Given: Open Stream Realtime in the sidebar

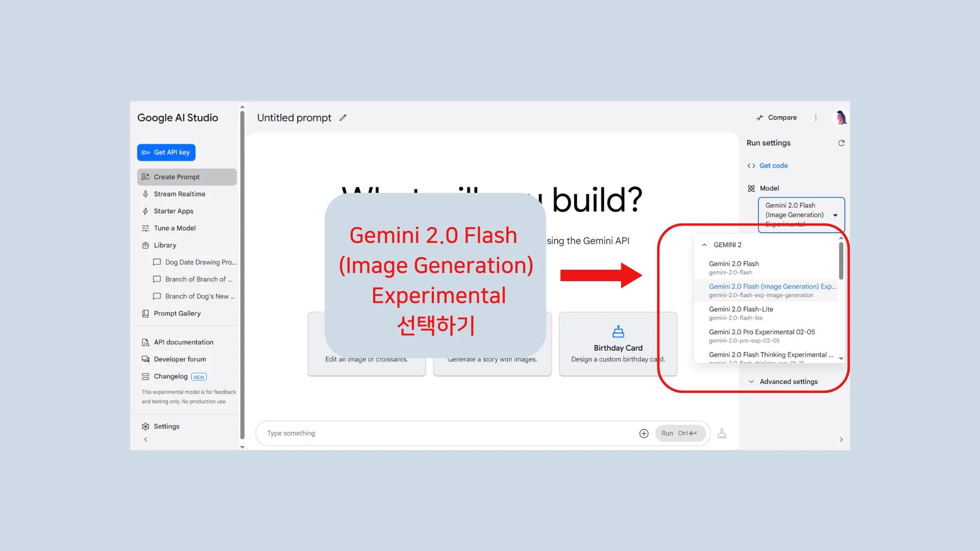Looking at the screenshot, I should (x=179, y=194).
